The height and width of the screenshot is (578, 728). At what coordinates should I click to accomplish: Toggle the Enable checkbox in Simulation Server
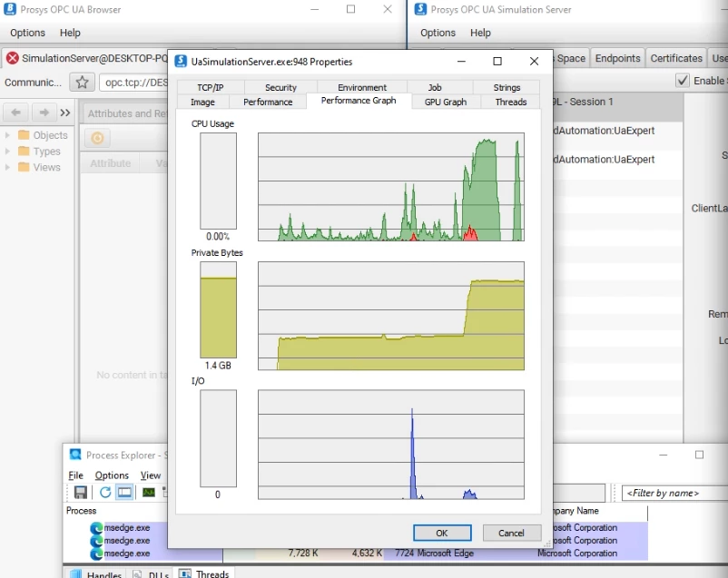coord(683,81)
